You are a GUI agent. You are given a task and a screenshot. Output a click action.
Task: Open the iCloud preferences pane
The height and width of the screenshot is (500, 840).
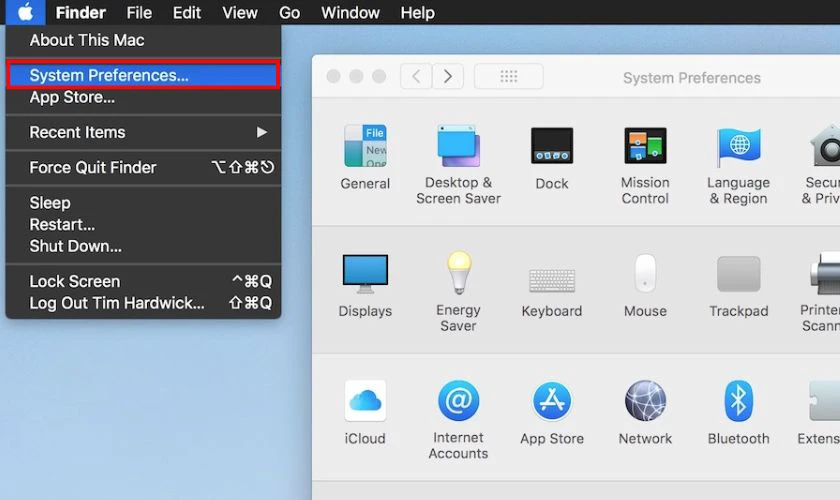pyautogui.click(x=365, y=413)
